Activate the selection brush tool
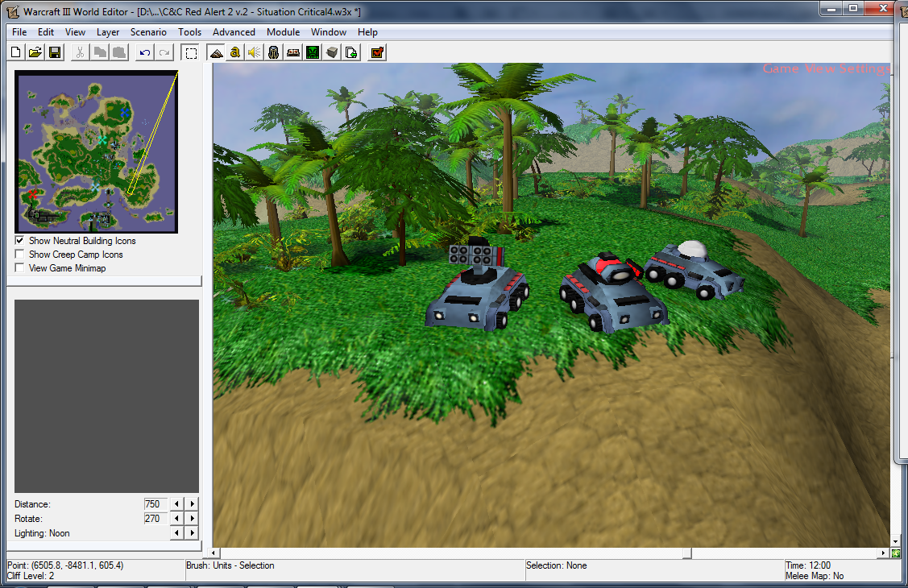908x588 pixels. [x=190, y=52]
